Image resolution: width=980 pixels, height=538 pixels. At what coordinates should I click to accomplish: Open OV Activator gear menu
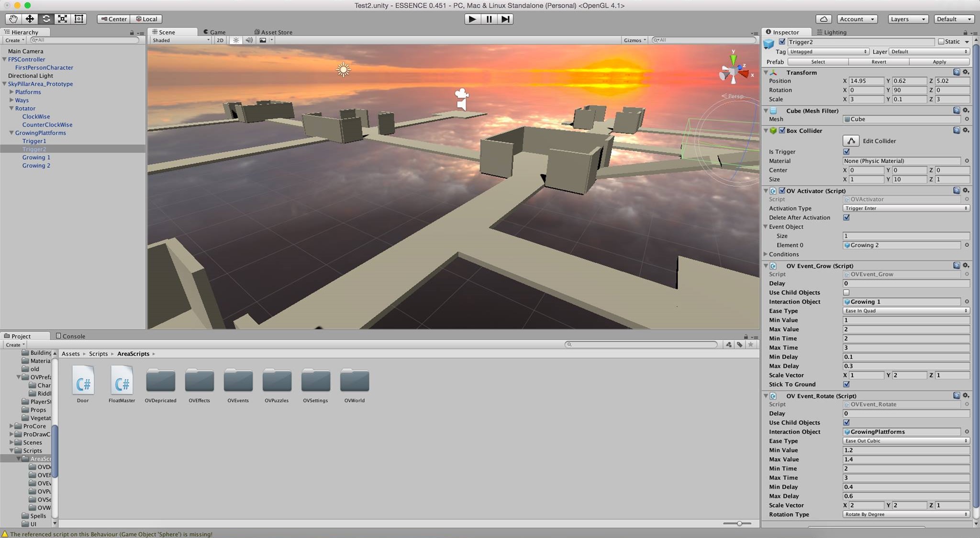966,190
